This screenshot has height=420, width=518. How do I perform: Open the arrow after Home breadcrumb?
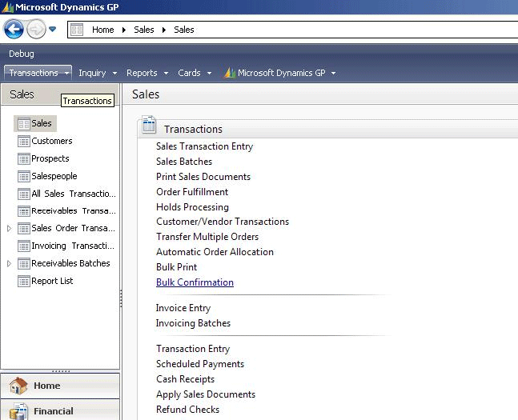click(124, 30)
